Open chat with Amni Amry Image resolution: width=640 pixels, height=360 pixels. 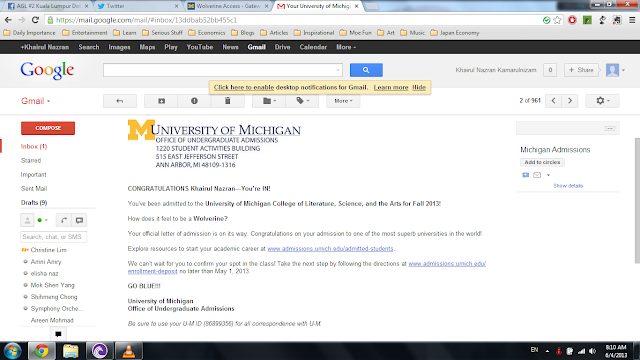46,262
